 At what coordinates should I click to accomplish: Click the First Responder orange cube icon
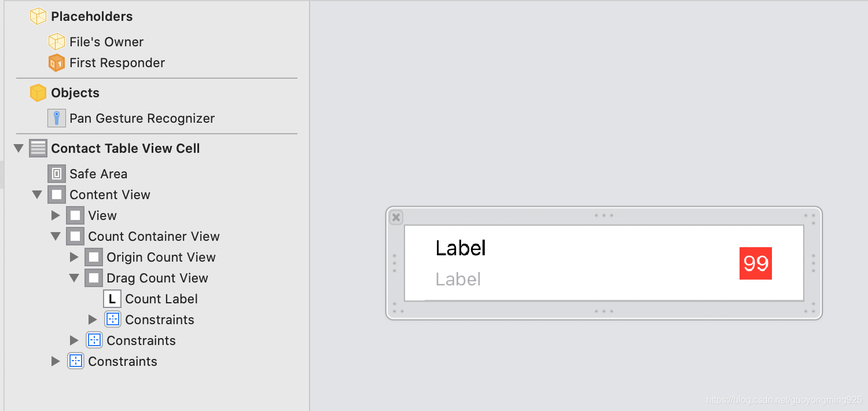pos(56,62)
